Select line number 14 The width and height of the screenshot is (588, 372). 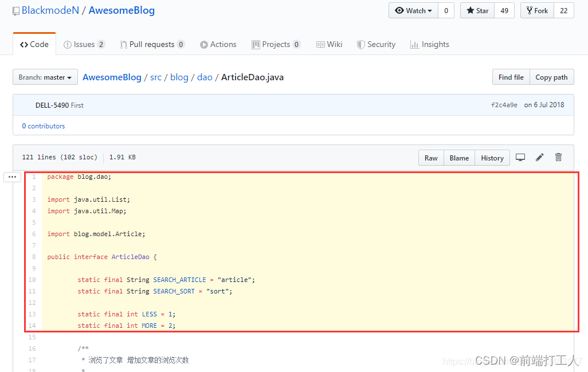(32, 326)
